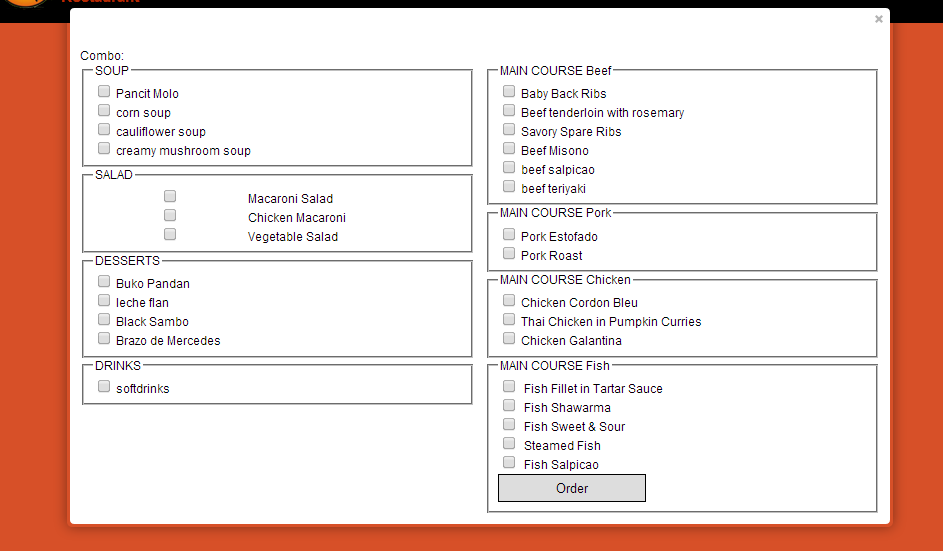Tick the Chicken Macaroni checkbox
The height and width of the screenshot is (551, 943).
170,215
